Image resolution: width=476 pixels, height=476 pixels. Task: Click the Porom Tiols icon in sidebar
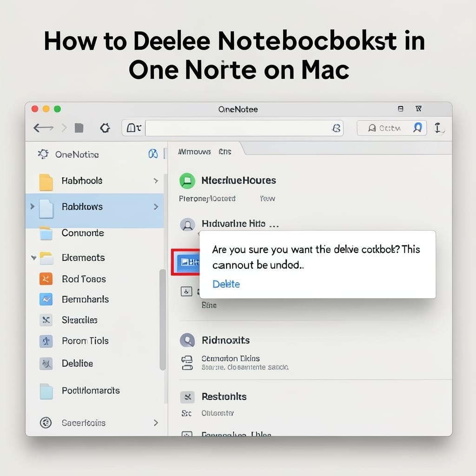(x=46, y=341)
